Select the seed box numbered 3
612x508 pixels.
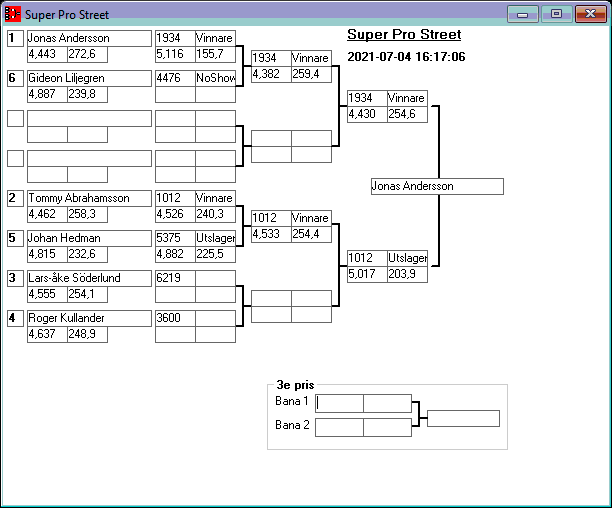[x=15, y=278]
